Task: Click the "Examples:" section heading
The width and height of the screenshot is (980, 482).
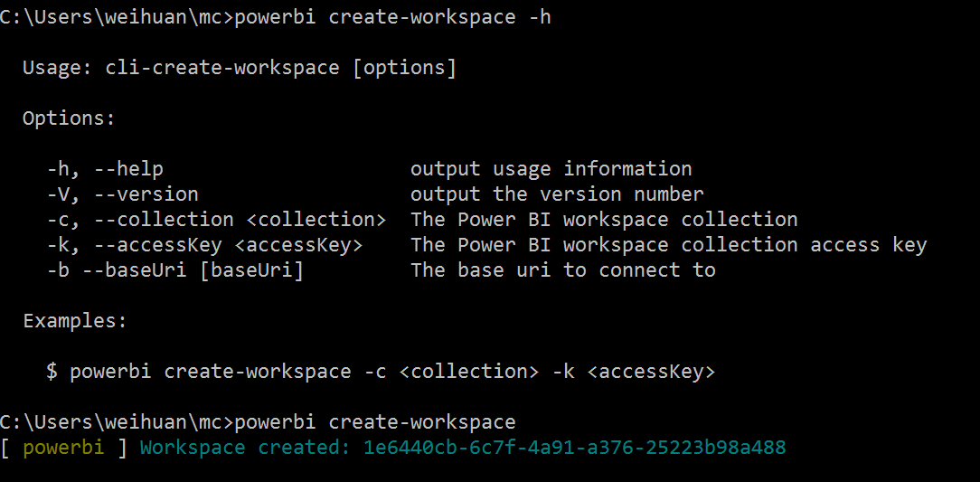Action: pos(75,321)
